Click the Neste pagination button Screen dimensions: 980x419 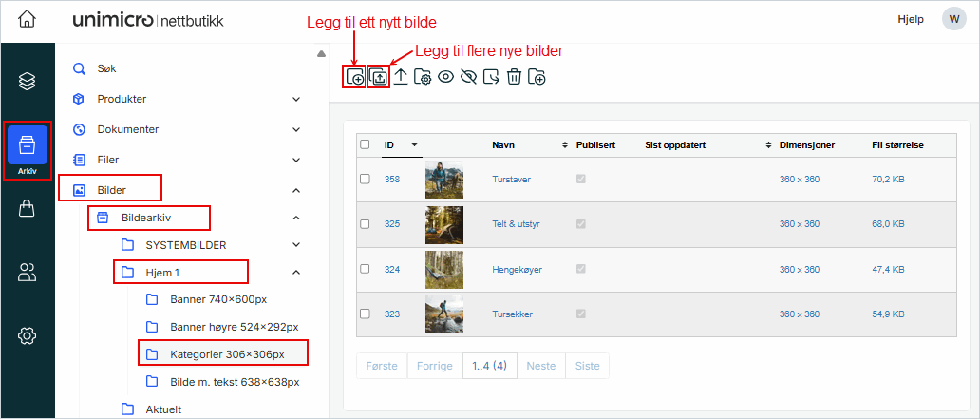(x=541, y=366)
